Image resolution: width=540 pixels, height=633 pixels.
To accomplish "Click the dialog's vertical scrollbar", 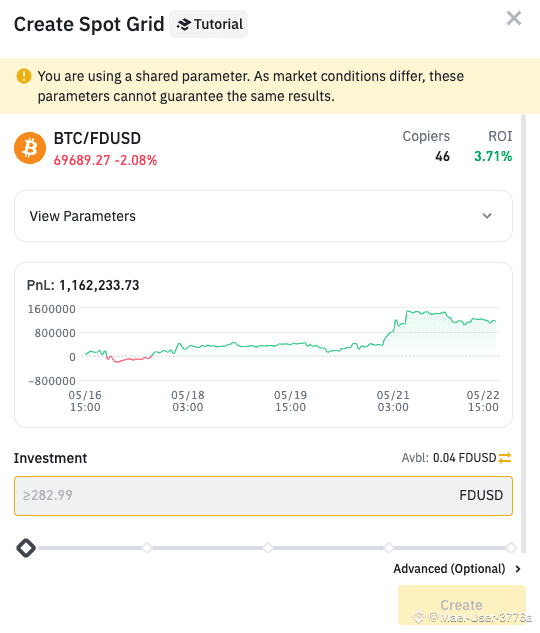I will pyautogui.click(x=524, y=333).
